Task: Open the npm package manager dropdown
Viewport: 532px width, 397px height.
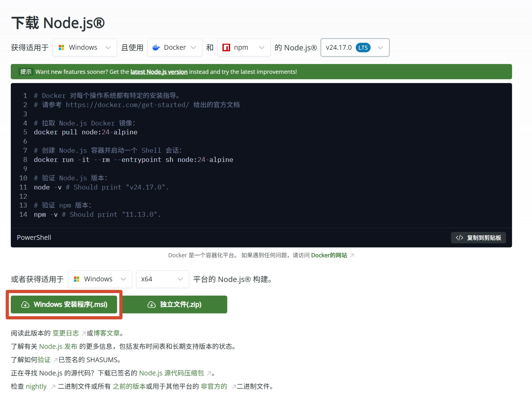Action: [244, 48]
